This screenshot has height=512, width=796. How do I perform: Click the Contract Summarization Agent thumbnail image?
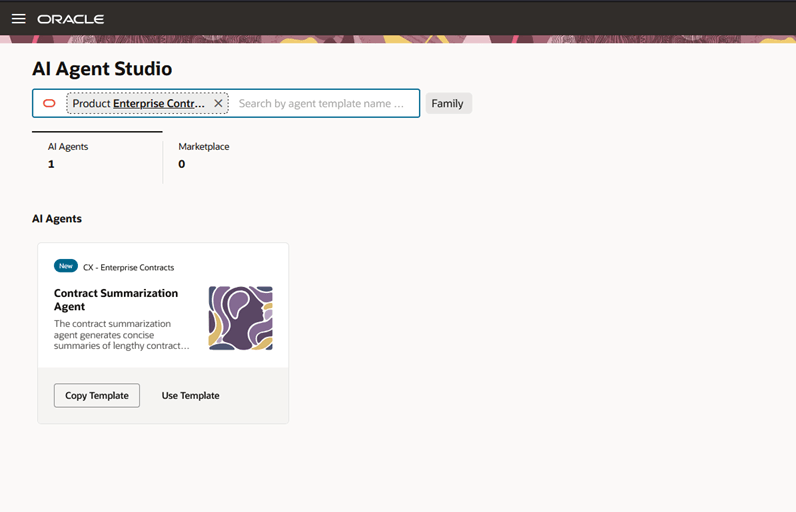(x=241, y=318)
